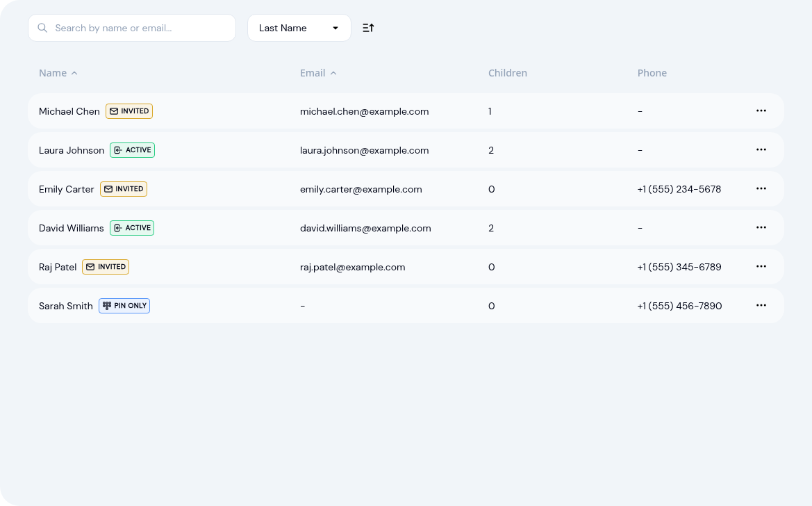The height and width of the screenshot is (506, 812).
Task: Open more options for Sarah Smith
Action: pyautogui.click(x=761, y=305)
